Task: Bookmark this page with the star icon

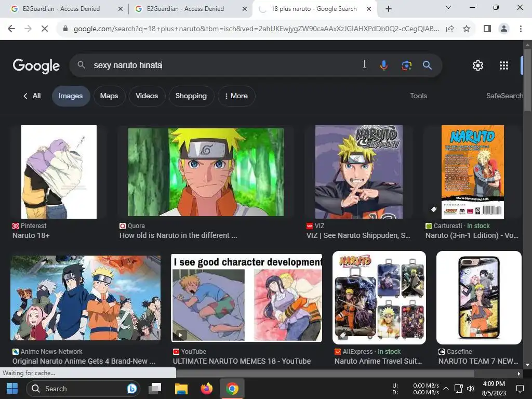Action: [467, 29]
